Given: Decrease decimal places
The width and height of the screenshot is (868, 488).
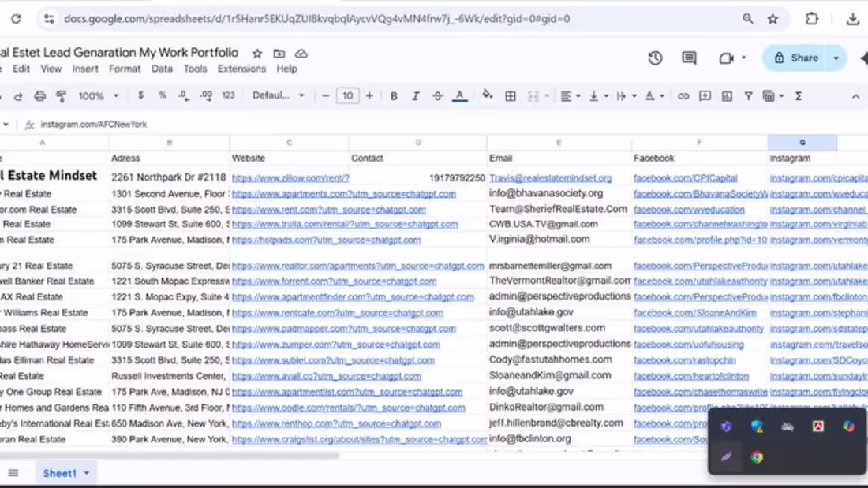Looking at the screenshot, I should [x=184, y=95].
